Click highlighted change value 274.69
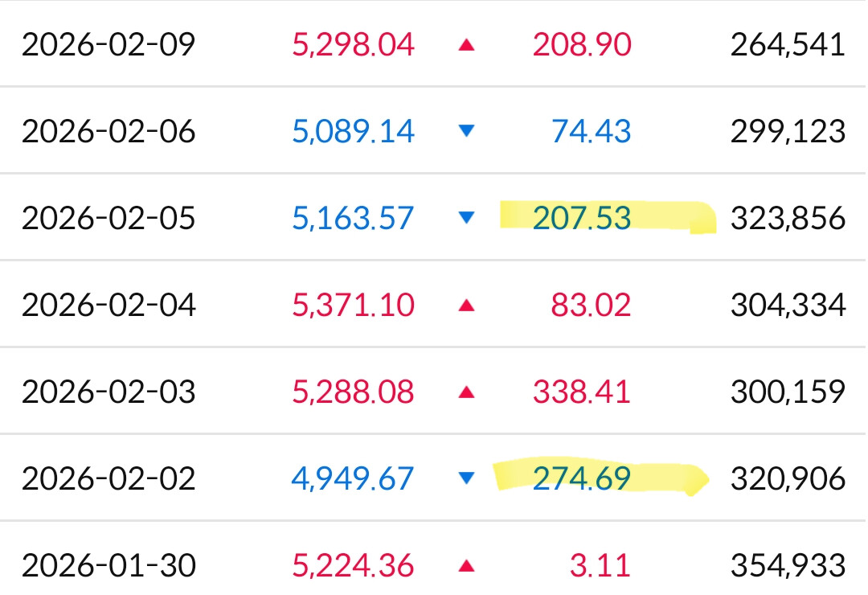 click(x=582, y=479)
